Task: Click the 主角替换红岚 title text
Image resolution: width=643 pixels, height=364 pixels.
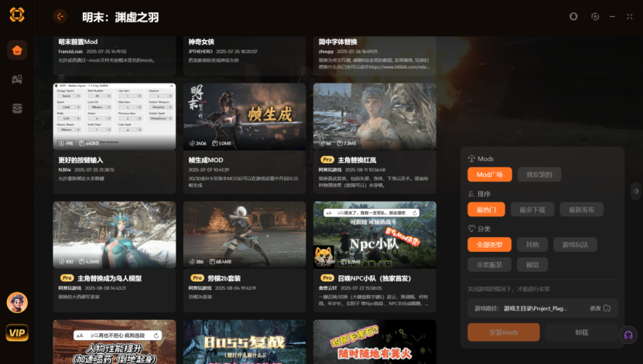Action: pyautogui.click(x=357, y=160)
